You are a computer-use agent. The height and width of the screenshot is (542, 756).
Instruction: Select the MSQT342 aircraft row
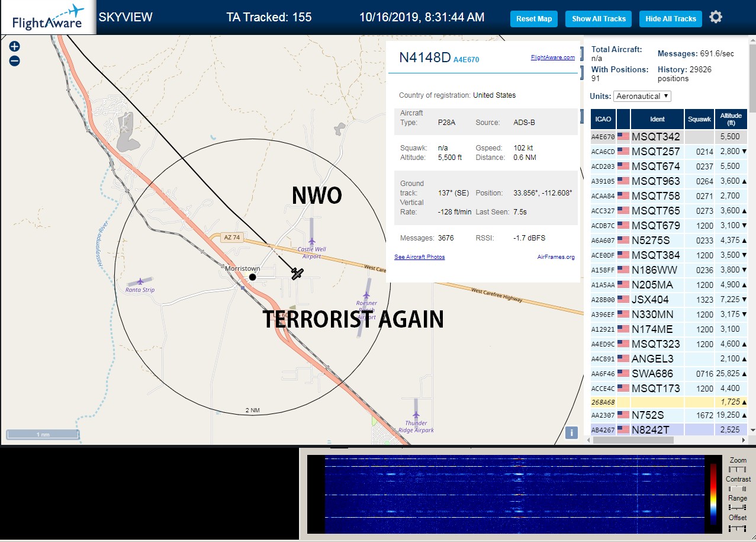[669, 137]
